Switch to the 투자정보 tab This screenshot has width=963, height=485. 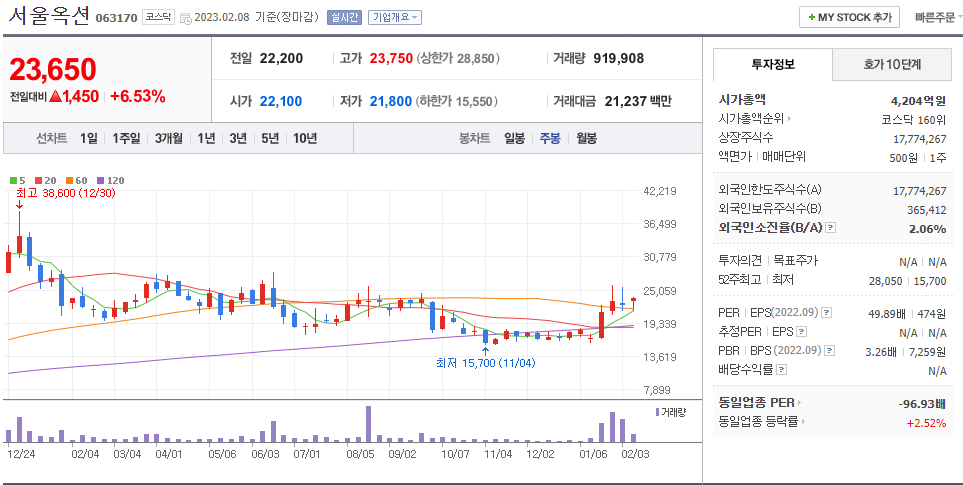(773, 64)
